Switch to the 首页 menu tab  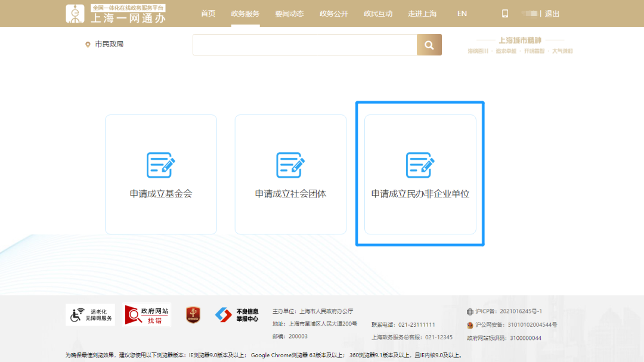(x=208, y=13)
